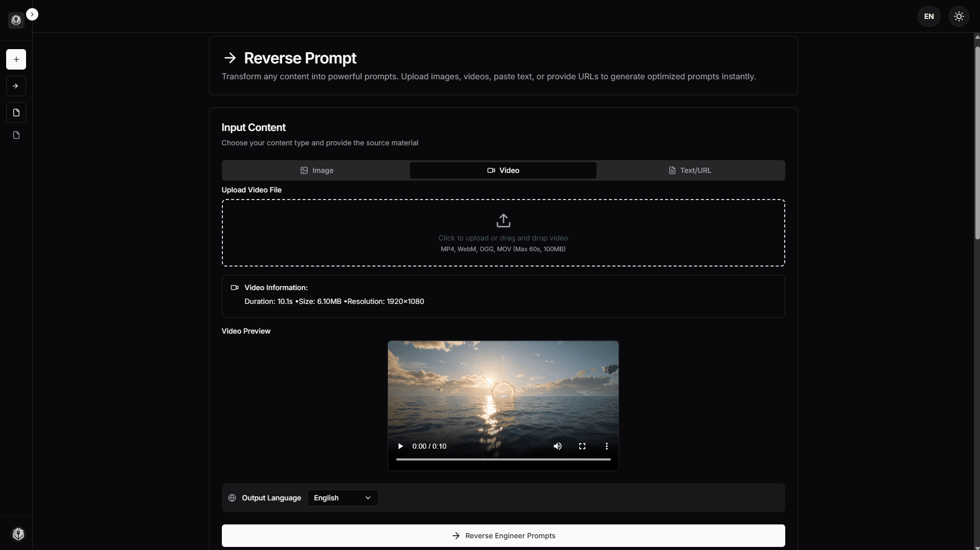The image size is (980, 550).
Task: Open the video player options menu
Action: click(x=606, y=446)
